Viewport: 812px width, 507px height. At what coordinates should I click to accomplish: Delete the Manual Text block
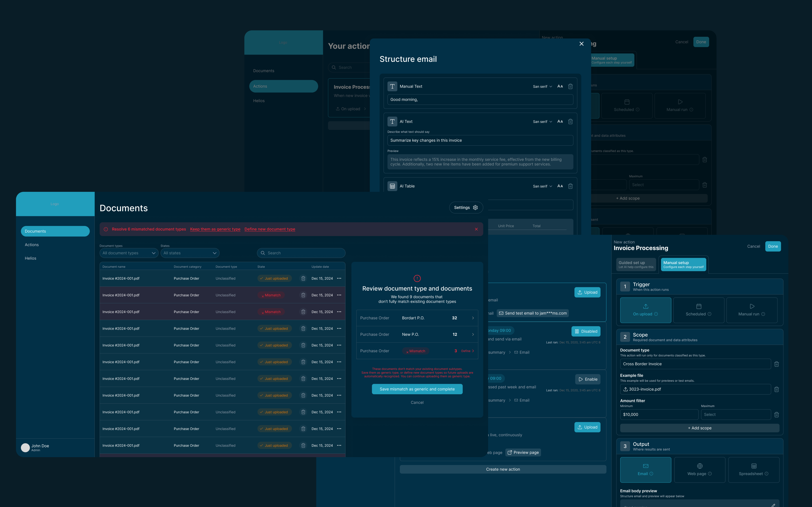[x=570, y=87]
